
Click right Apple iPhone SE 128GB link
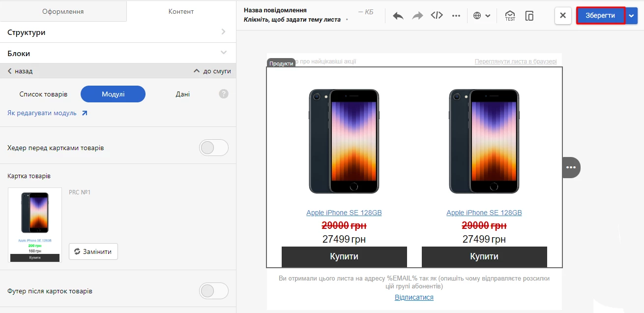pos(484,213)
